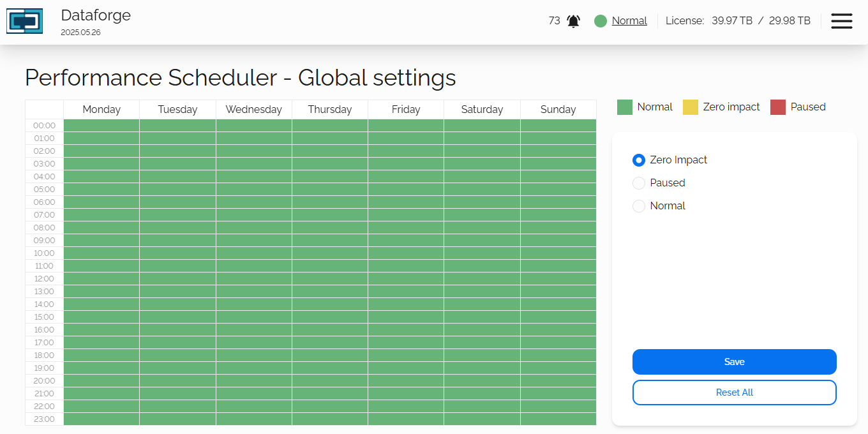Click the Friday 18:00 schedule cell

[x=406, y=355]
